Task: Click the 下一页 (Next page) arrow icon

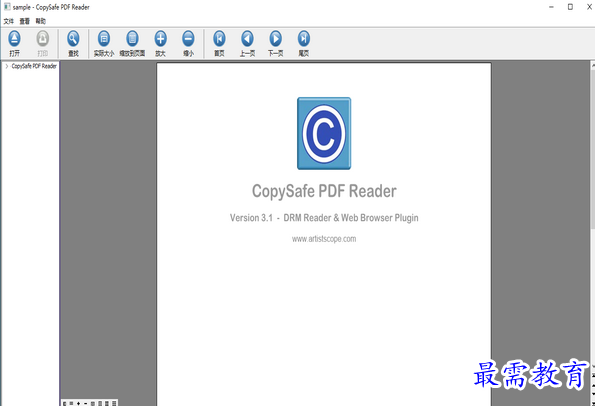Action: 275,39
